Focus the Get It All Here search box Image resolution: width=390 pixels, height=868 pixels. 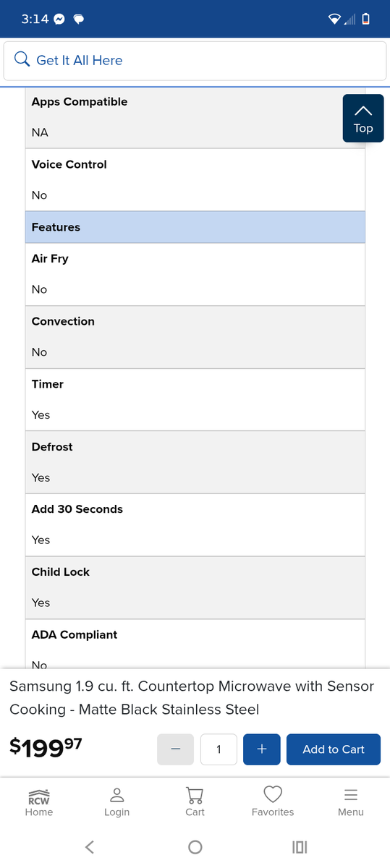195,61
